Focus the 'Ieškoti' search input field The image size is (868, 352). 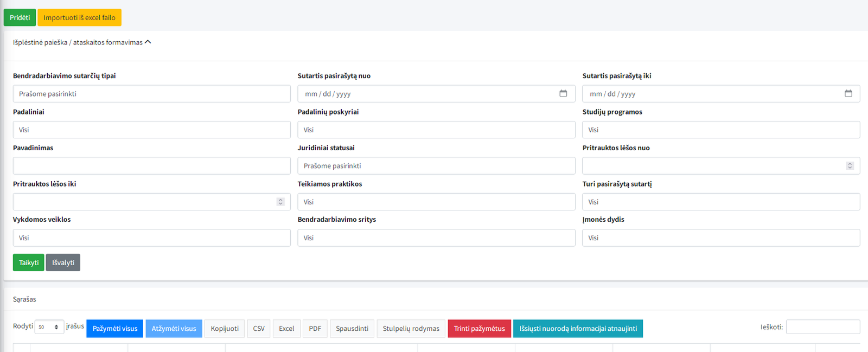[822, 327]
